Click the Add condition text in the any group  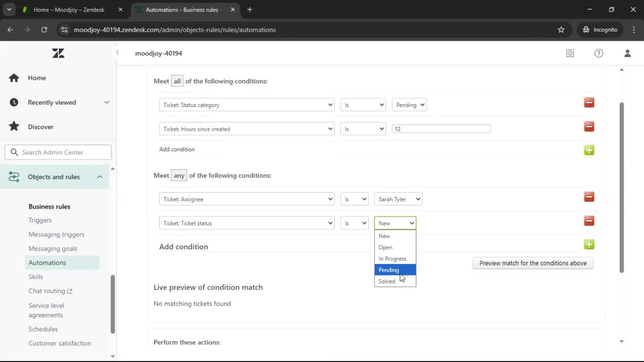pyautogui.click(x=183, y=247)
